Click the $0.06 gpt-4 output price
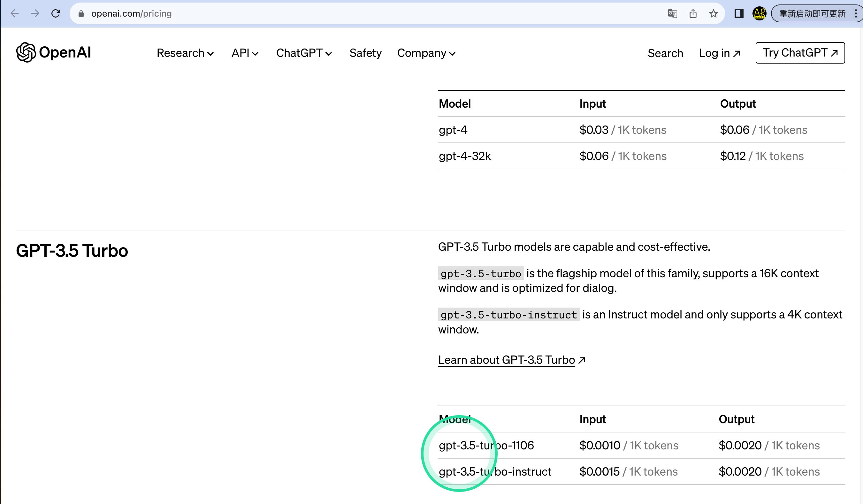The height and width of the screenshot is (504, 863). coord(734,130)
